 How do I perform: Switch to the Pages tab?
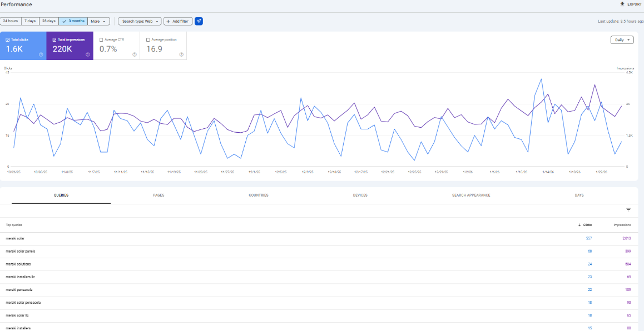pyautogui.click(x=158, y=195)
